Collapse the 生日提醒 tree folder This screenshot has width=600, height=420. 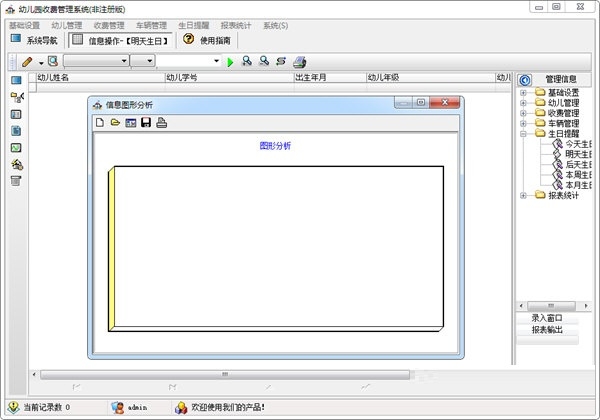[x=523, y=133]
